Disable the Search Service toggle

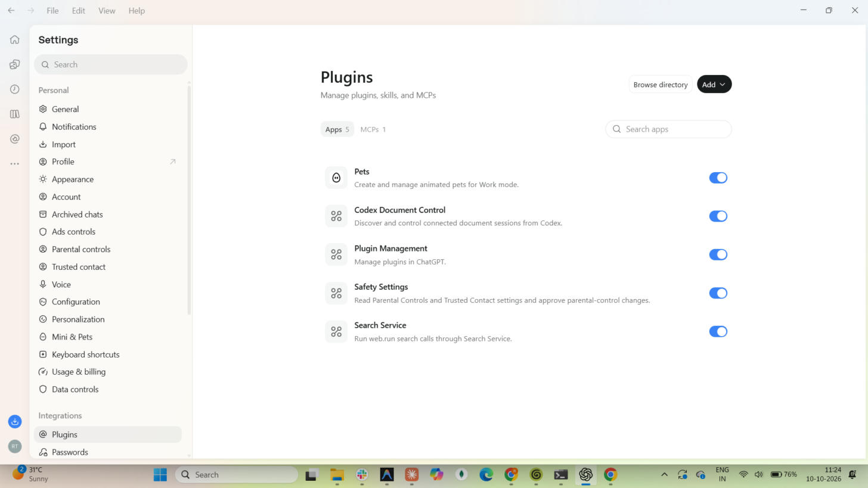[x=718, y=331]
